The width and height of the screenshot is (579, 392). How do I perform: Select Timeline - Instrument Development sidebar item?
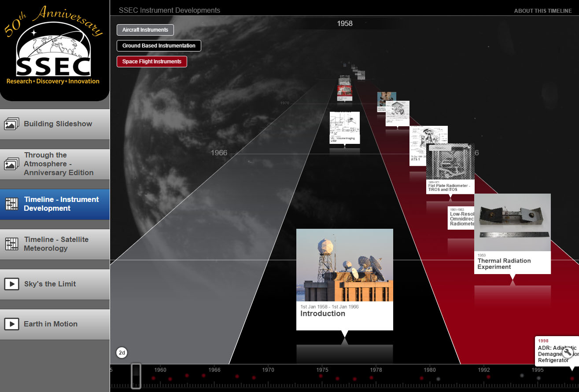tap(55, 204)
